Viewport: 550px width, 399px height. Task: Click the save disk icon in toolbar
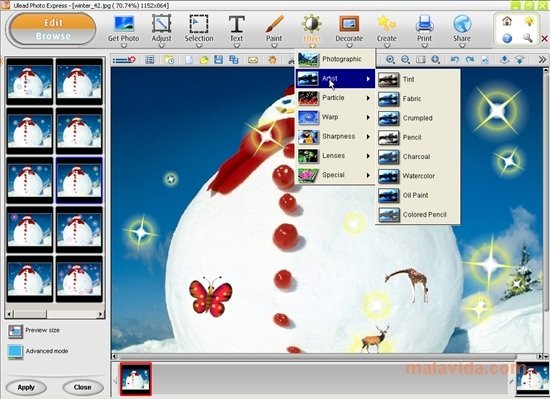coord(219,60)
